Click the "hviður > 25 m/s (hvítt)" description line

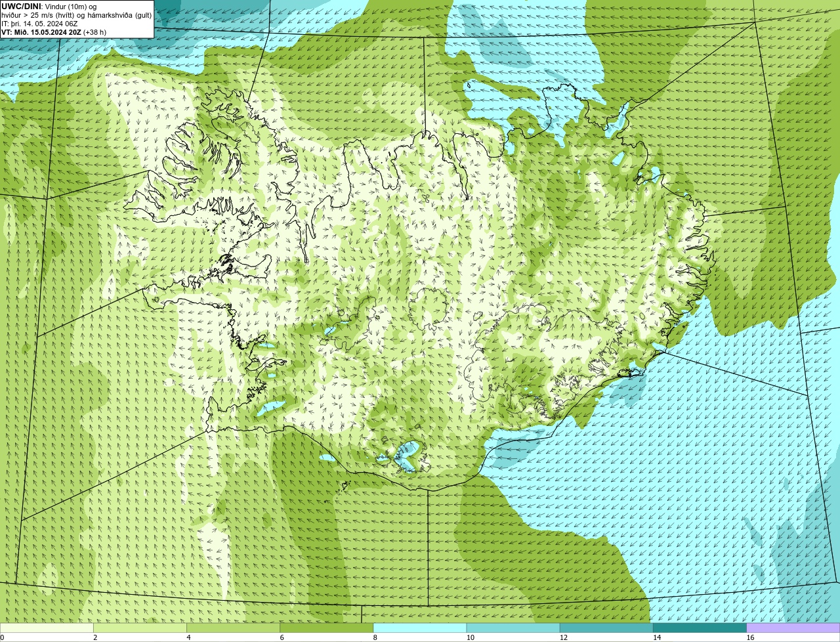[x=77, y=14]
